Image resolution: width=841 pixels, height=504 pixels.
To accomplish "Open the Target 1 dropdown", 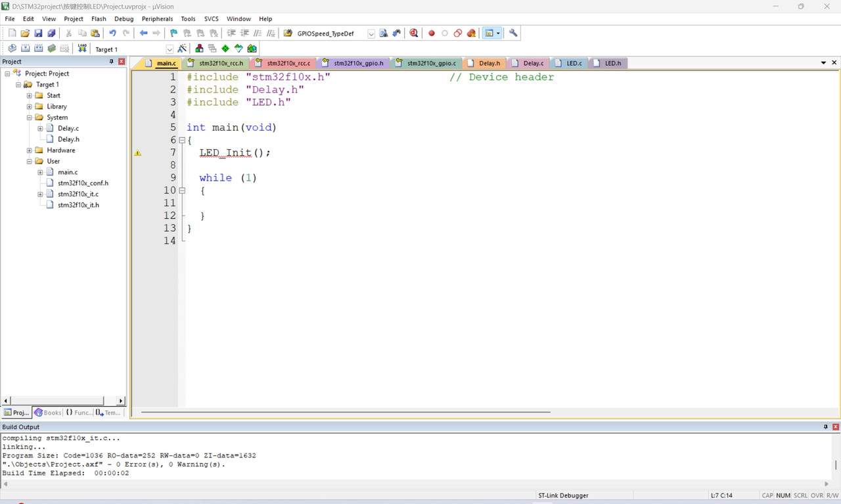I will 170,49.
